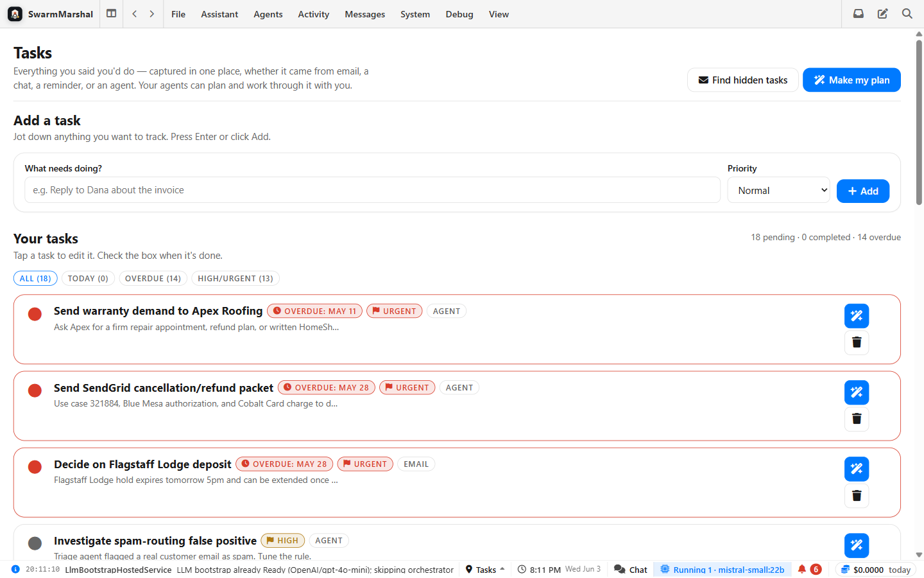This screenshot has height=578, width=924.
Task: Click the page vertical scrollbar thumb
Action: 919,122
